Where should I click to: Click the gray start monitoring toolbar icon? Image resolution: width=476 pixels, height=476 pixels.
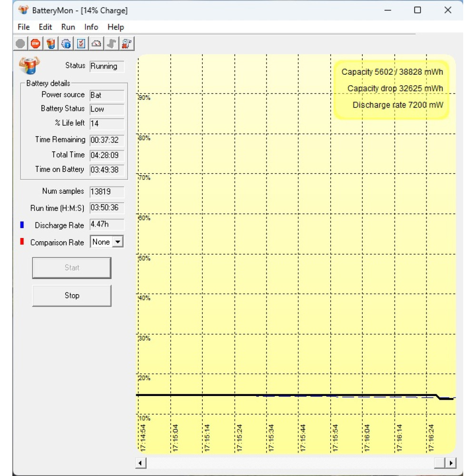[20, 44]
